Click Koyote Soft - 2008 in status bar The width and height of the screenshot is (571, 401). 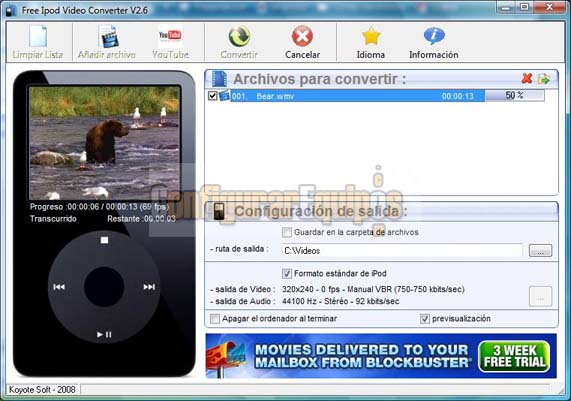point(42,390)
